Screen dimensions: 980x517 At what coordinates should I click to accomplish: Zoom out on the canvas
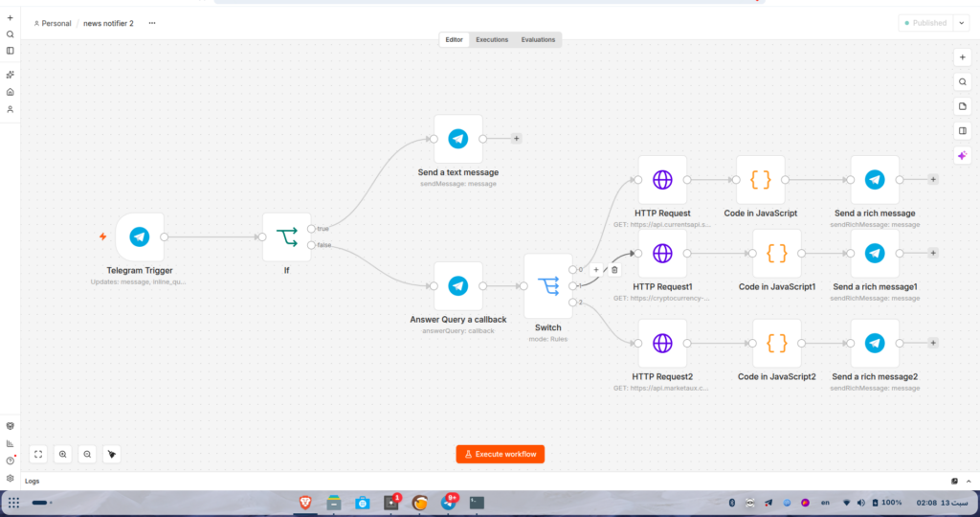coord(87,455)
